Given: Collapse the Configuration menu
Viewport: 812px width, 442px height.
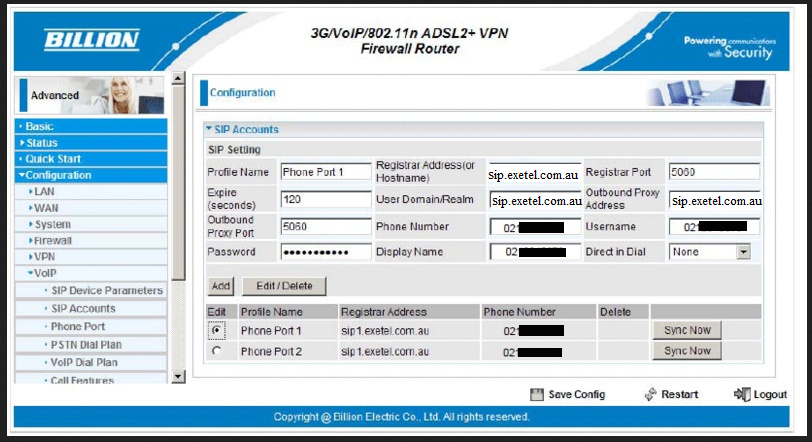Looking at the screenshot, I should (22, 175).
